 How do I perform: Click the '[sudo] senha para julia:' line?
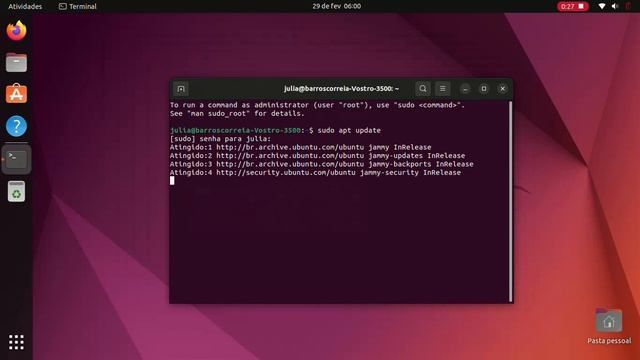point(220,139)
